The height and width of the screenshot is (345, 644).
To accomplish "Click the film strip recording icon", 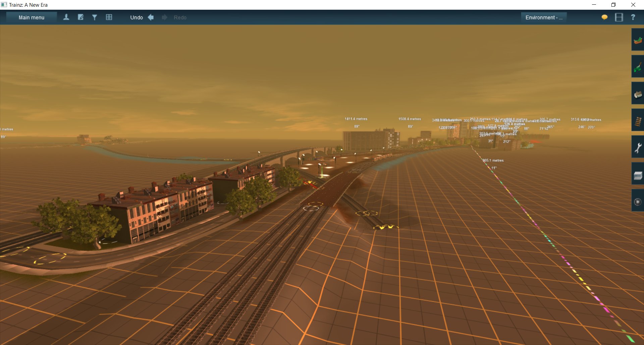I will [619, 17].
